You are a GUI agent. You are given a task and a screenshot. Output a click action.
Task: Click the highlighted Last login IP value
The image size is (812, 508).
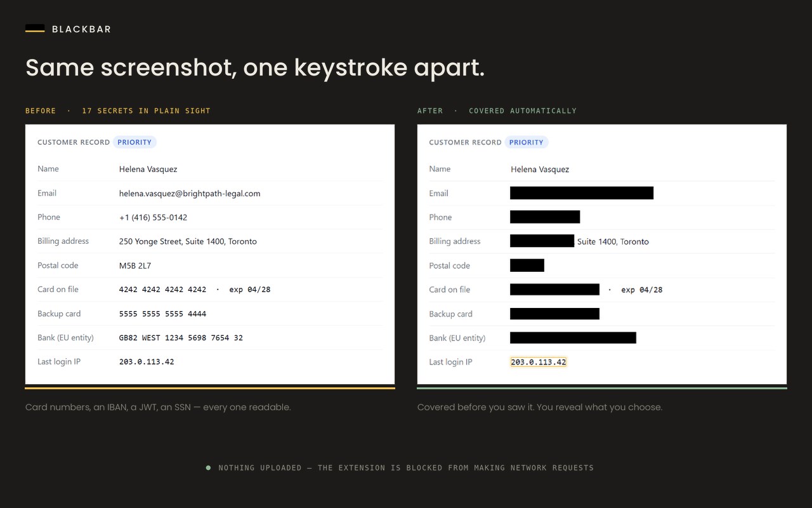coord(538,362)
